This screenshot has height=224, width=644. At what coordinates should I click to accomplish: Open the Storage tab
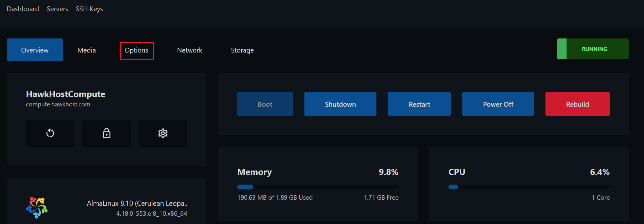coord(242,50)
